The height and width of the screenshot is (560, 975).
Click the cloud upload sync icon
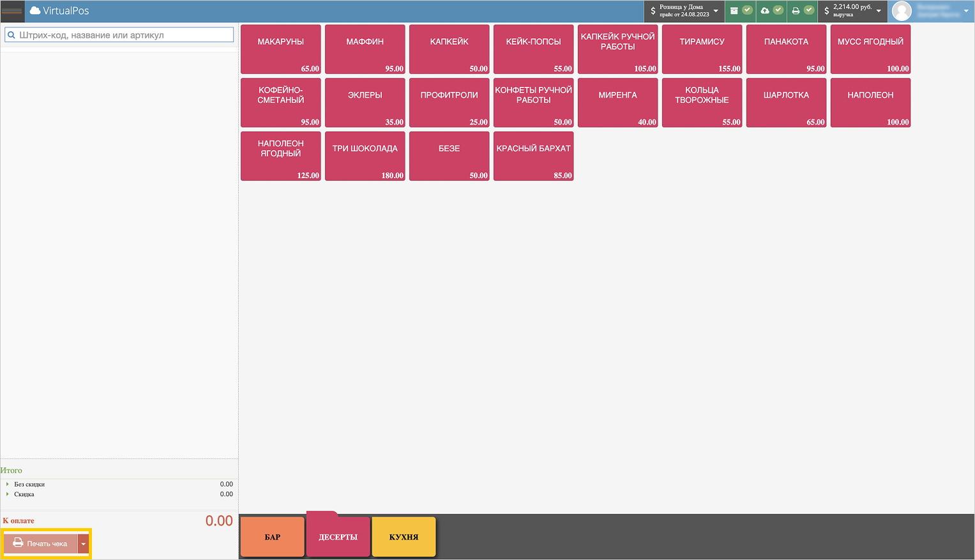(765, 11)
